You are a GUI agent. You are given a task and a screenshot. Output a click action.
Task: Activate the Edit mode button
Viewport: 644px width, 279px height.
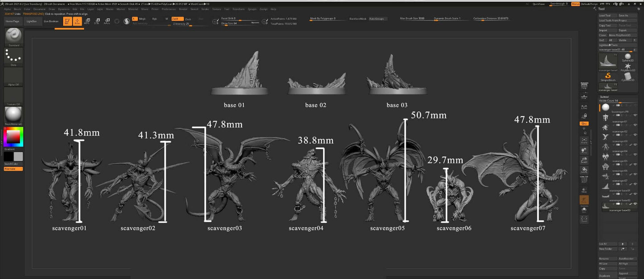click(67, 21)
